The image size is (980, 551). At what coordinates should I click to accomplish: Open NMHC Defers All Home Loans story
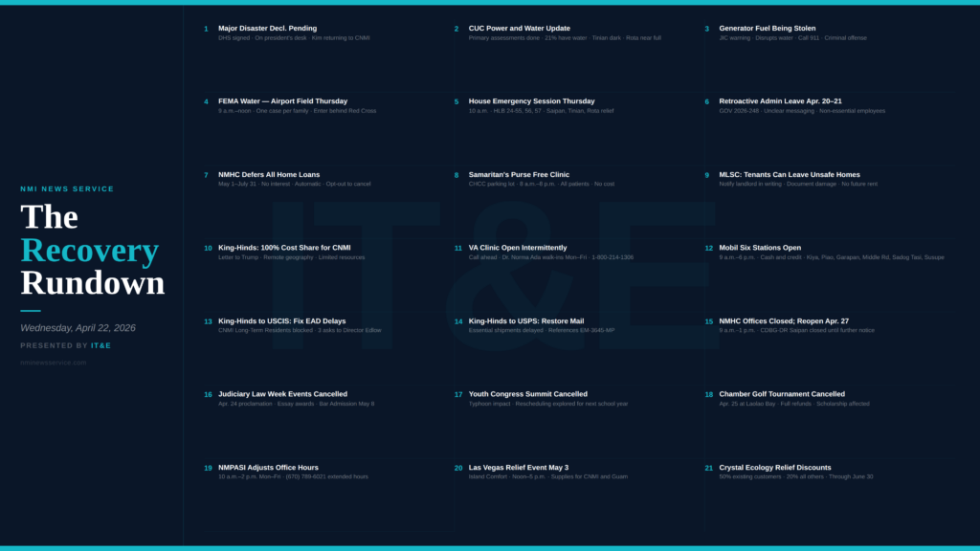(x=269, y=175)
